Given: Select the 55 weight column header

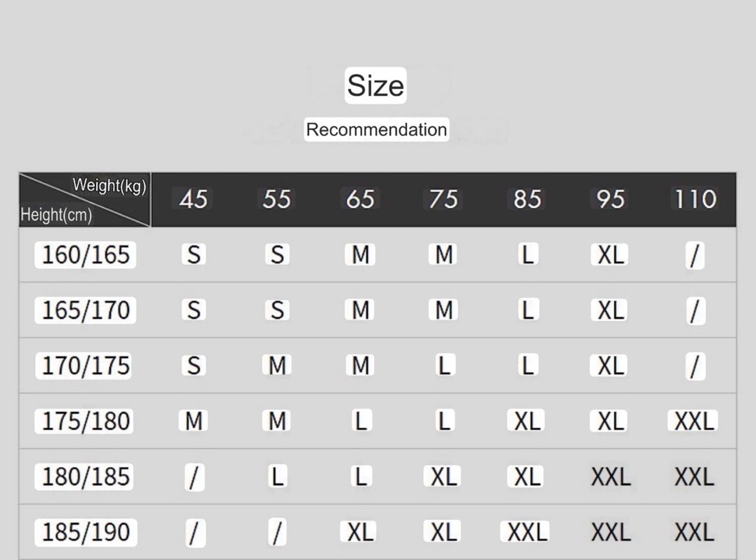Looking at the screenshot, I should 277,199.
